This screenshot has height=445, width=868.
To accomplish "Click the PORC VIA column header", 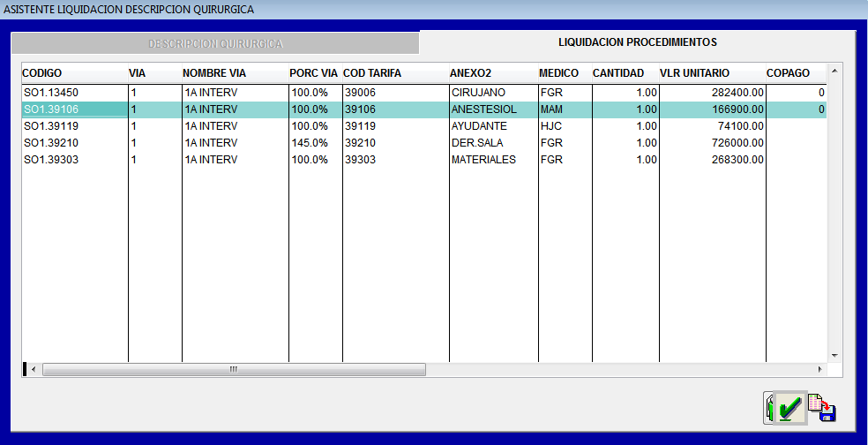I will pos(316,73).
